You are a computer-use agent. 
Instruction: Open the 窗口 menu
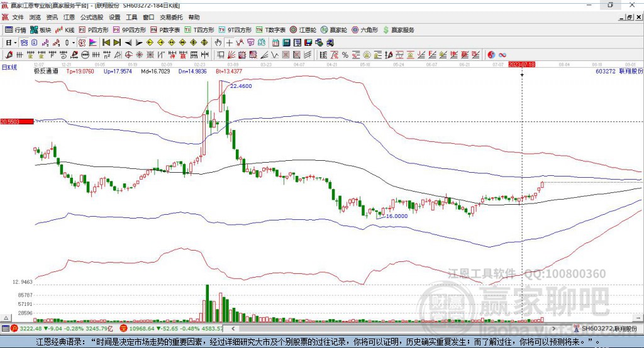[x=148, y=17]
